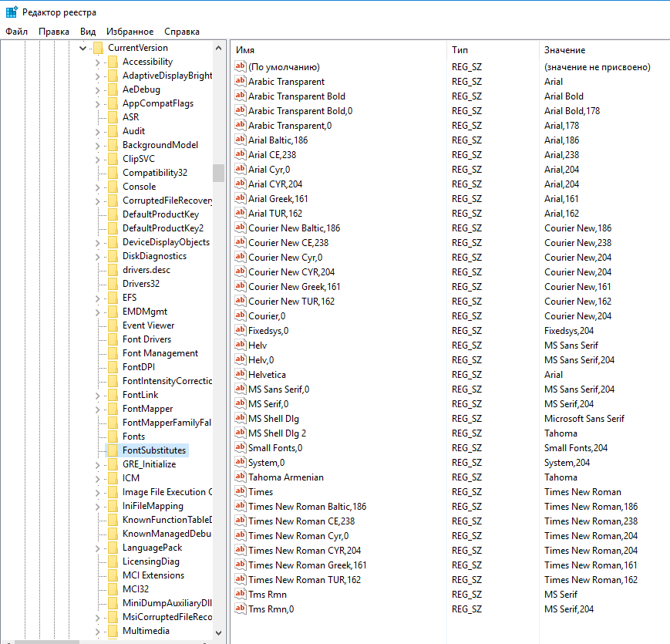Image resolution: width=670 pixels, height=644 pixels.
Task: Click the Значение column header
Action: [601, 50]
